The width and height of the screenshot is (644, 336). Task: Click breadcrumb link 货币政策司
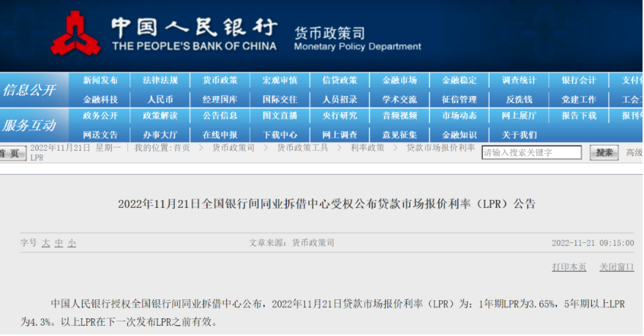233,148
